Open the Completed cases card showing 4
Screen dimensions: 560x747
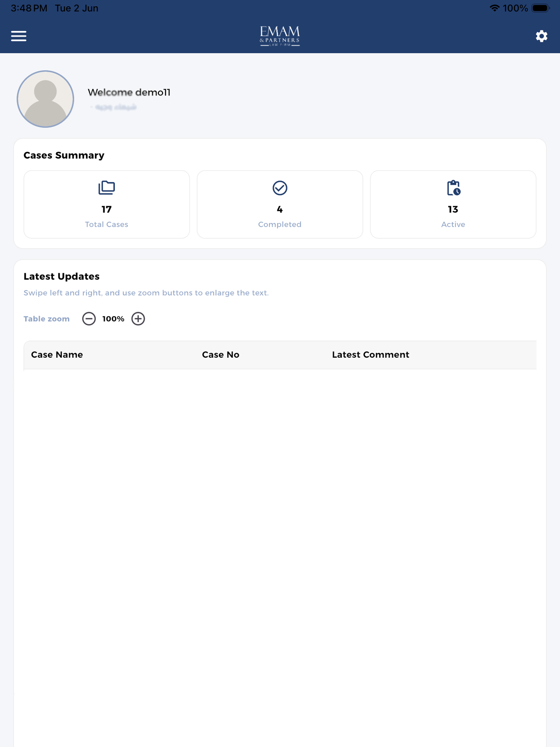tap(280, 204)
